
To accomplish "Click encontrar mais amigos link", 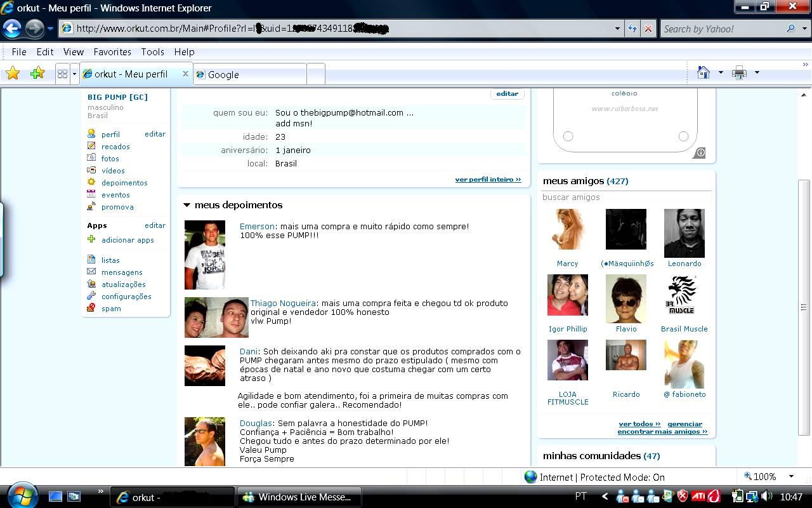I will [662, 431].
